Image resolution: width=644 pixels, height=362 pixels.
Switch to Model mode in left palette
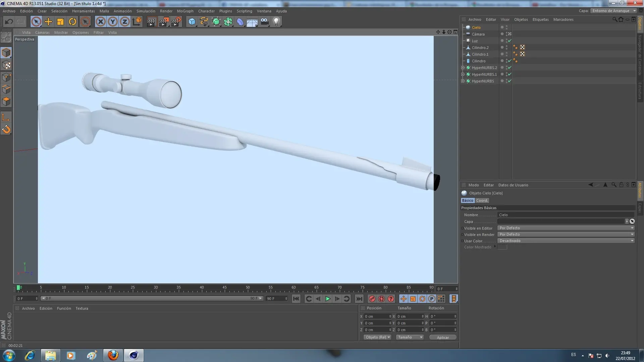[x=6, y=53]
